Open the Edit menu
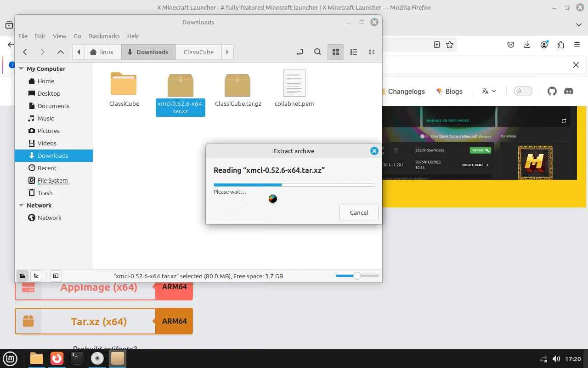 [x=40, y=36]
